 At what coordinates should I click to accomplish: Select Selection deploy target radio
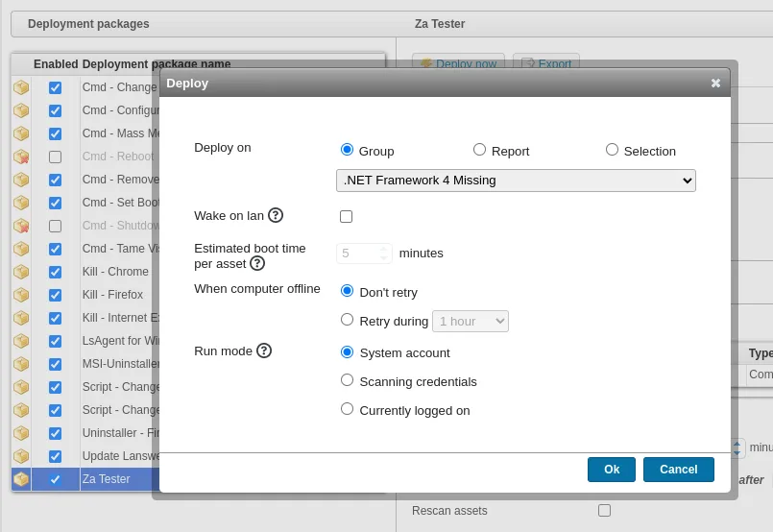[x=612, y=150]
